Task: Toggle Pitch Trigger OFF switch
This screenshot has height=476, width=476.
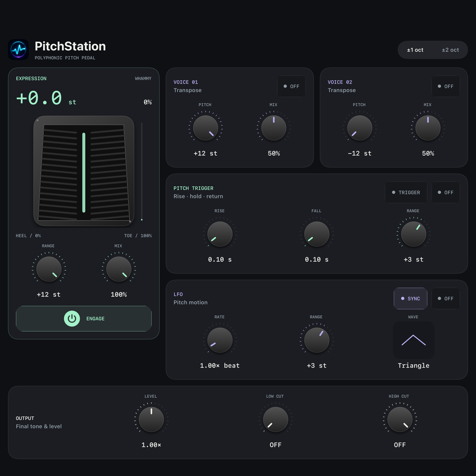Action: (x=445, y=192)
